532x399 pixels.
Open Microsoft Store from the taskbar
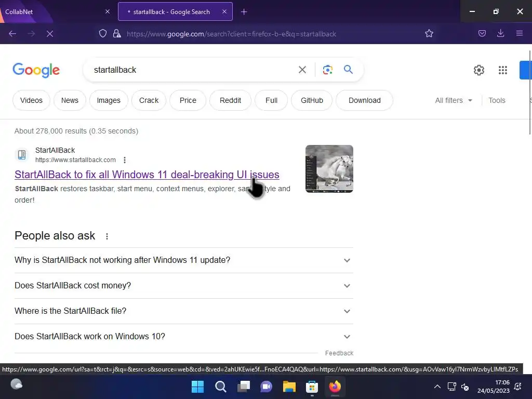coord(312,387)
